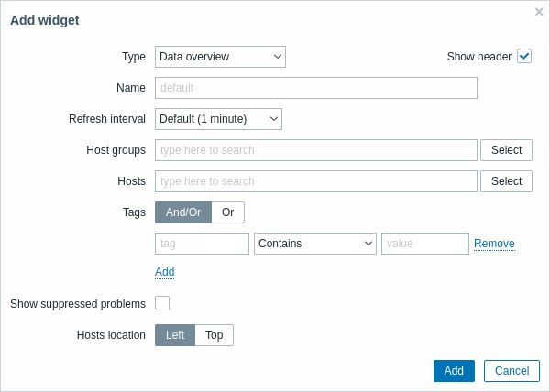Open the Contains operator dropdown
Screen dimensions: 550x392
point(315,244)
